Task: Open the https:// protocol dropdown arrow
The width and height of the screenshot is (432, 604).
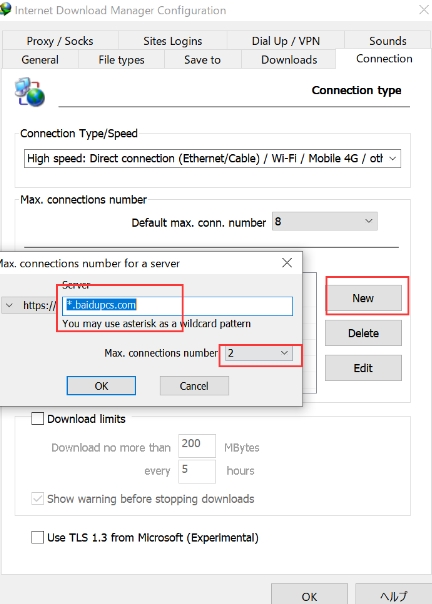Action: pos(9,305)
